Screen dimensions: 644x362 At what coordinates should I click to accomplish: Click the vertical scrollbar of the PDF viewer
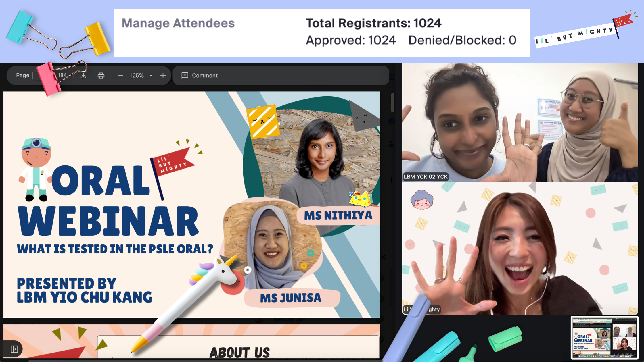(392, 102)
